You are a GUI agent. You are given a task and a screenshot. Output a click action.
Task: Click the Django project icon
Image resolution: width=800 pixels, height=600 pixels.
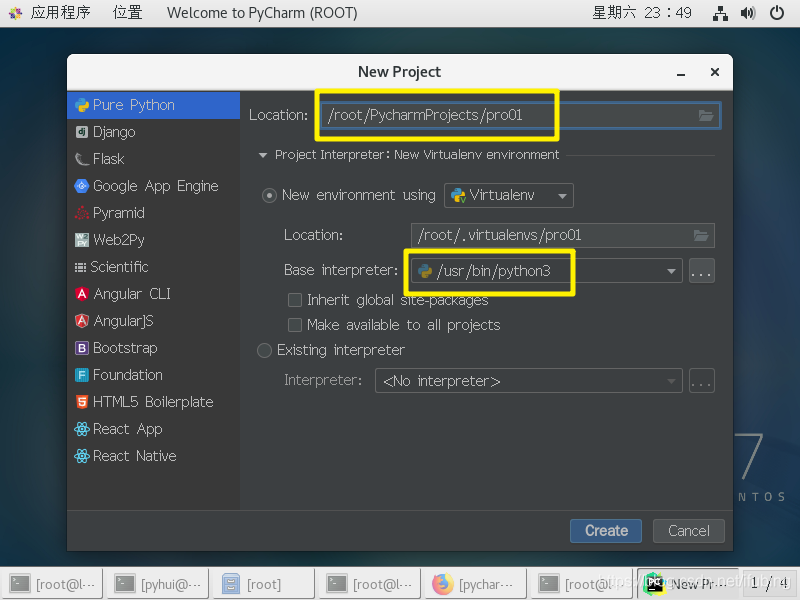[82, 132]
